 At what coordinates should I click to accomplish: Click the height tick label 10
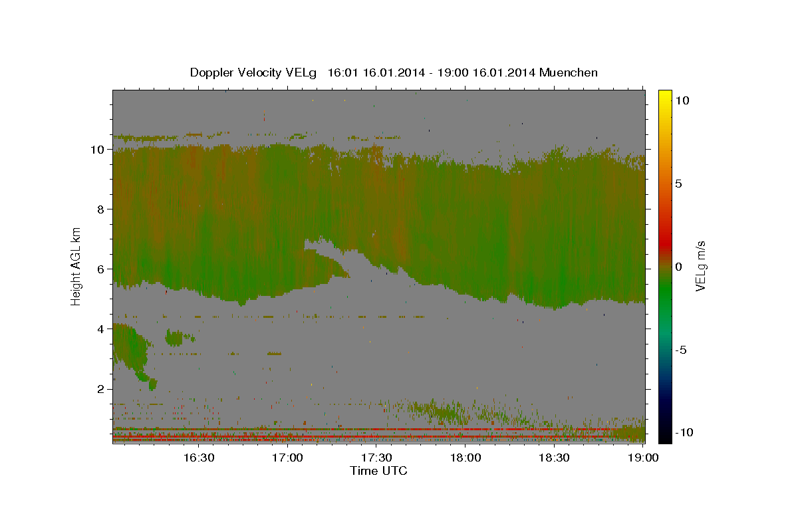pyautogui.click(x=99, y=150)
